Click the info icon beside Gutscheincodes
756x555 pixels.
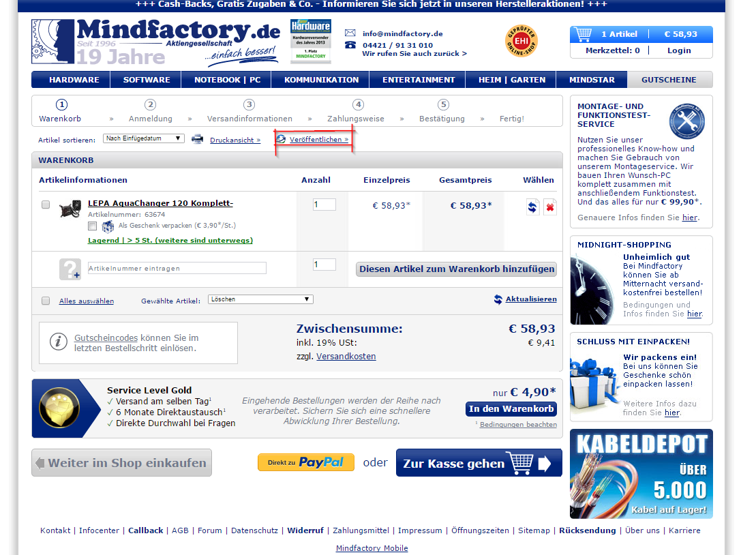click(59, 342)
